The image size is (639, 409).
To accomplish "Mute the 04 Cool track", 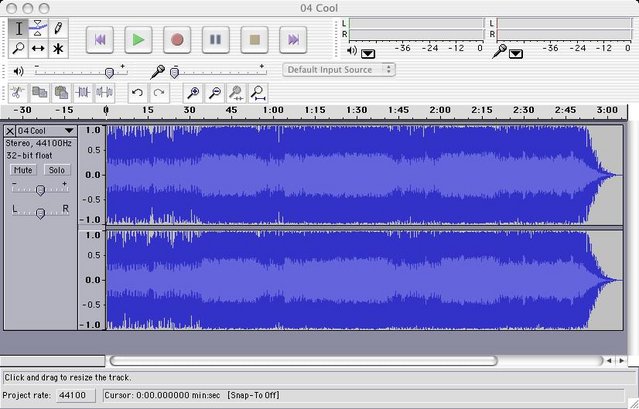I will 23,170.
